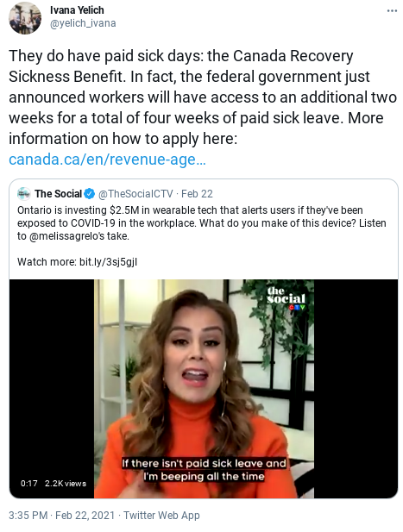This screenshot has height=532, width=403.
Task: Open the bit.ly/3sj5gjl link
Action: tap(109, 262)
